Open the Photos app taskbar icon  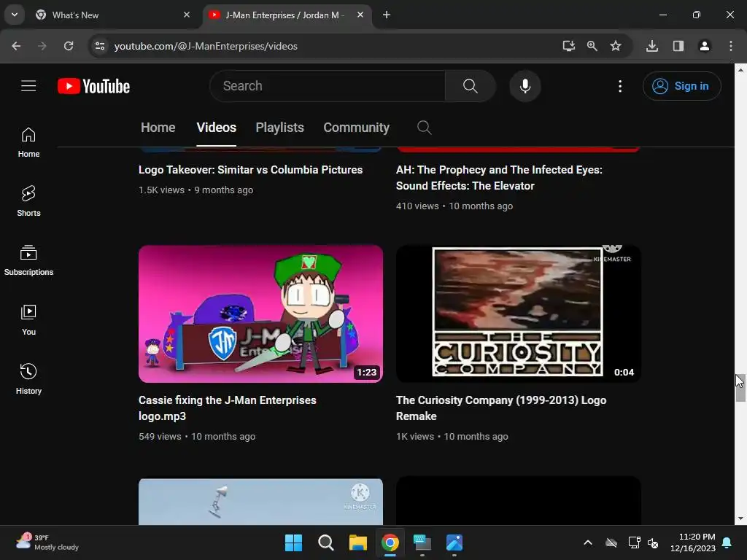click(x=454, y=542)
